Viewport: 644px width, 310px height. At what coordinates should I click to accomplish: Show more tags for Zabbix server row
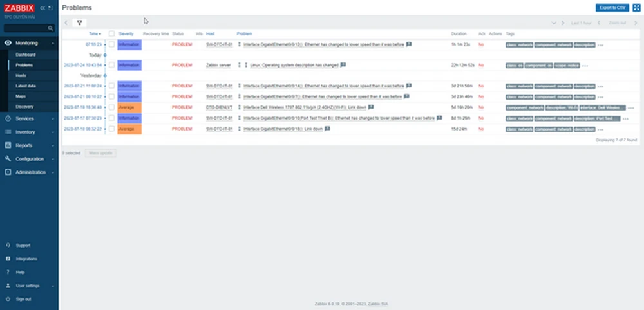[583, 66]
